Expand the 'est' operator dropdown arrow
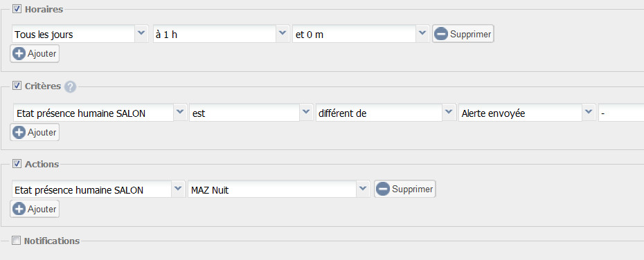This screenshot has width=644, height=260. click(x=305, y=113)
